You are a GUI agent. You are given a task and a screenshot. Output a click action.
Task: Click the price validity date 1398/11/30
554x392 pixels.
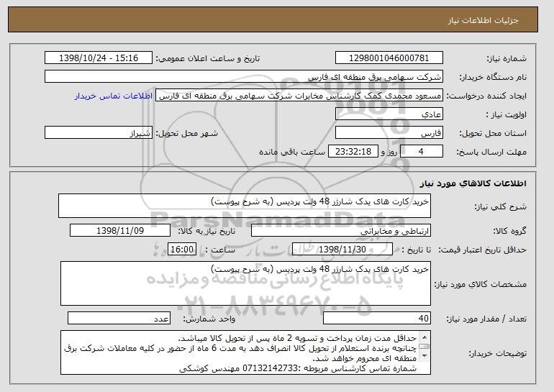tap(342, 250)
